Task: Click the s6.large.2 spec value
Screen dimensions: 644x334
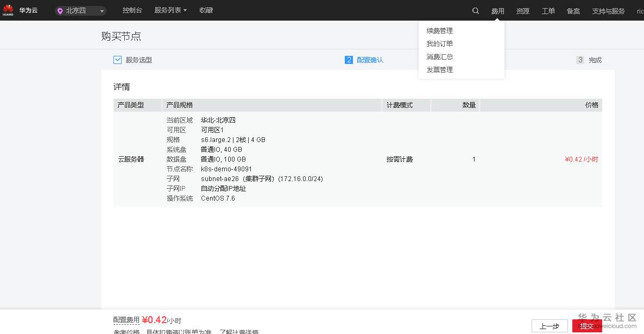Action: (x=233, y=140)
